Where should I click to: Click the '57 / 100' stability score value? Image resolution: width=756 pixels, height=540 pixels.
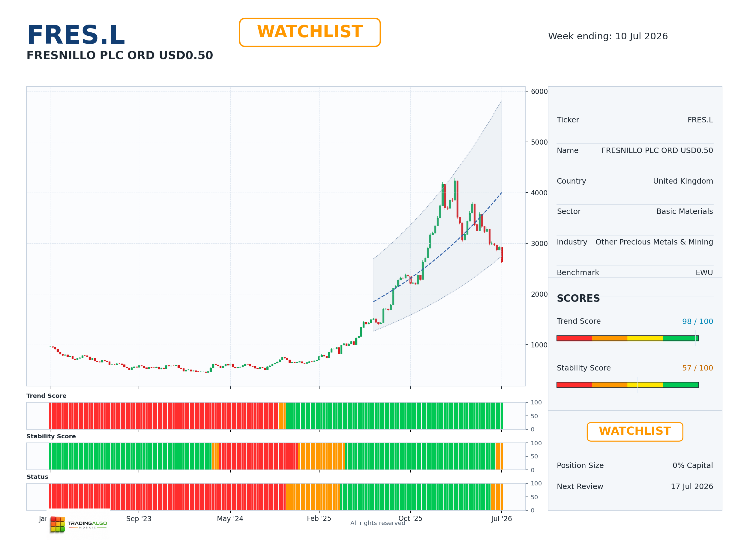click(x=697, y=368)
